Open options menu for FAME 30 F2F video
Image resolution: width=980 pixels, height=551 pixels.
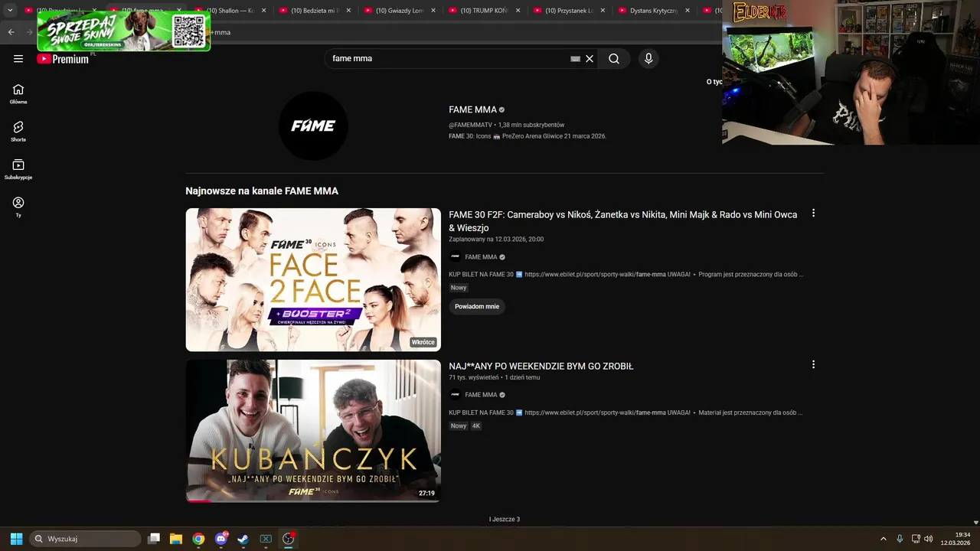point(813,214)
